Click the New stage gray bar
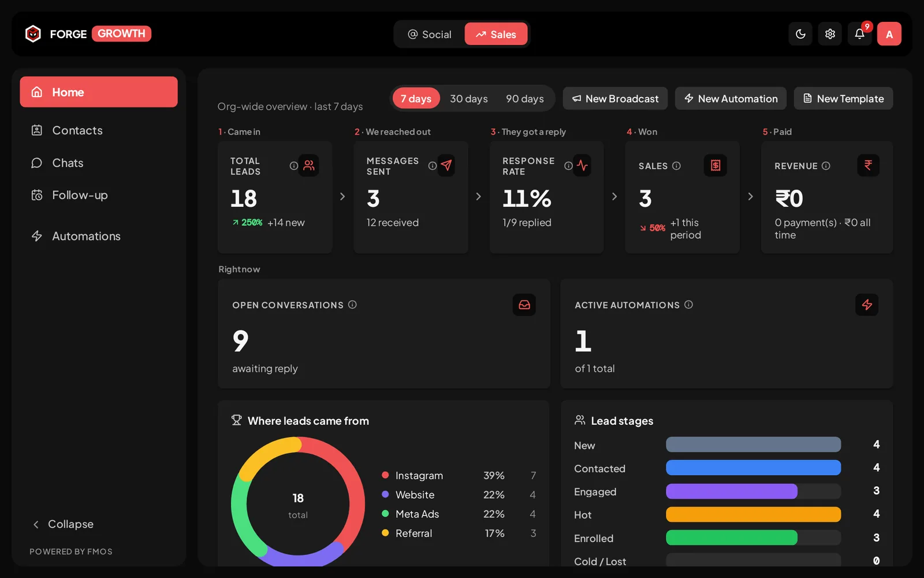 pyautogui.click(x=753, y=444)
